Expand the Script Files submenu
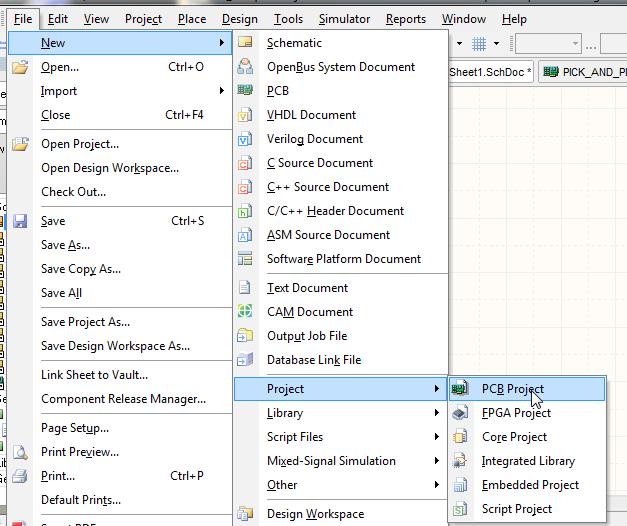Image resolution: width=627 pixels, height=526 pixels. [x=341, y=436]
